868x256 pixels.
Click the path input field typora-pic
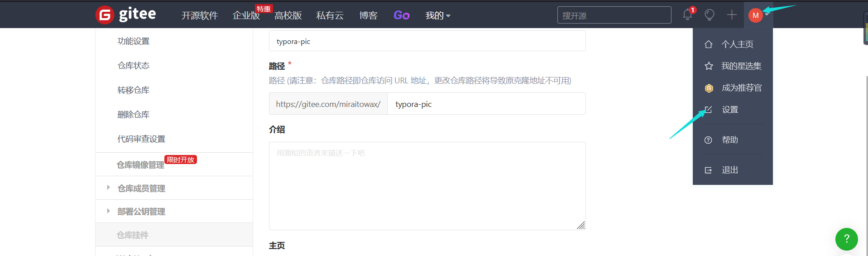(x=486, y=104)
